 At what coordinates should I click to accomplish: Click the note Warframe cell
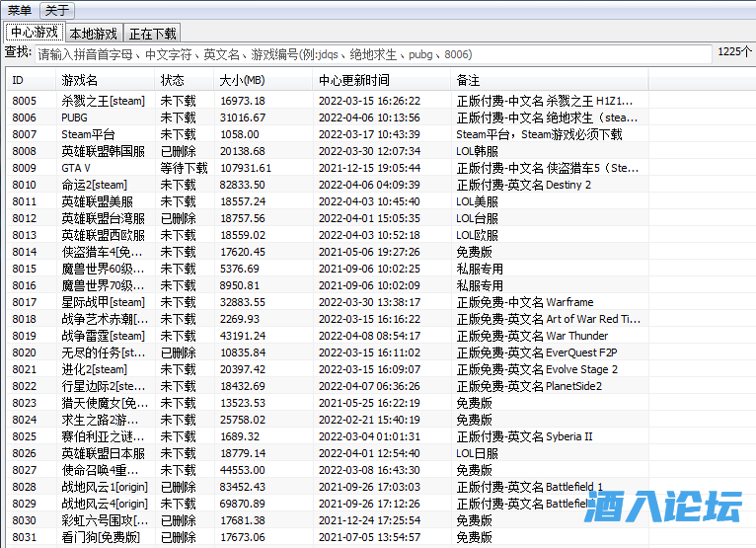pyautogui.click(x=525, y=302)
